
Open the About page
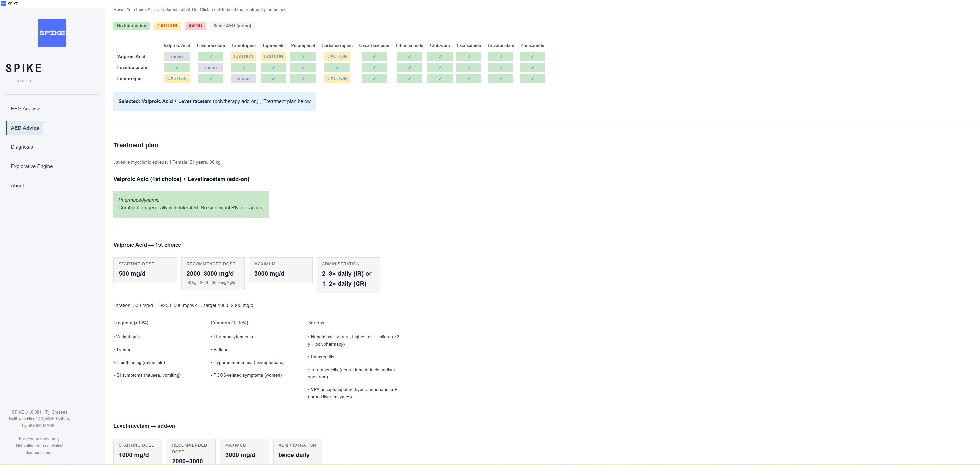pyautogui.click(x=17, y=186)
